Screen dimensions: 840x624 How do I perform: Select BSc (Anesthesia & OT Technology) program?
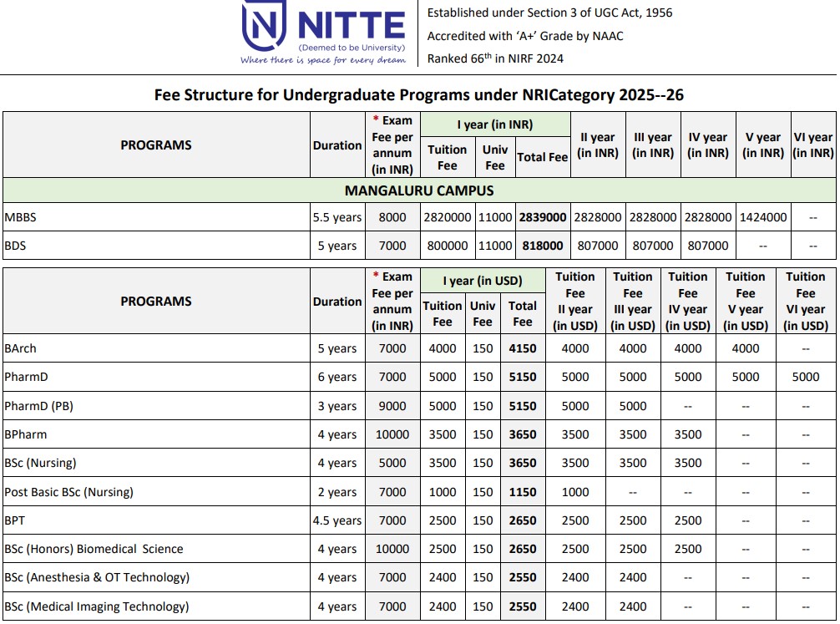tap(97, 577)
